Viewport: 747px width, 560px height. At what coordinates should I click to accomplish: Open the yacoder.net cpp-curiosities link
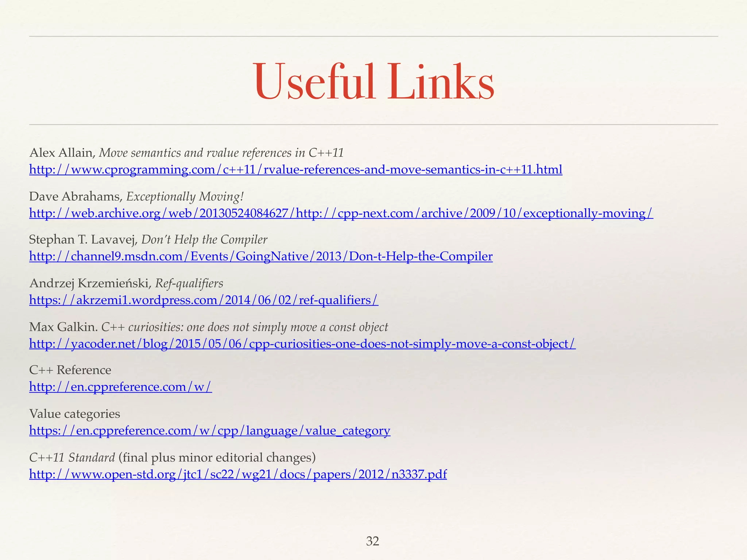click(302, 344)
